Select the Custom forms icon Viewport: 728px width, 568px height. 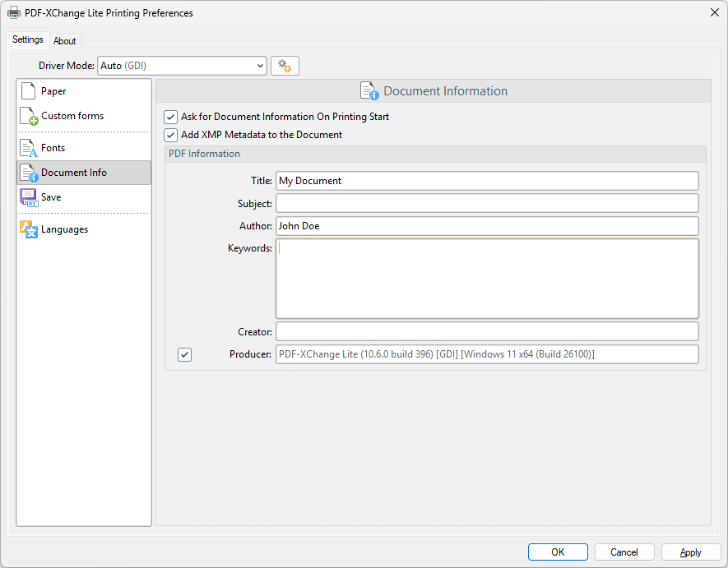click(x=29, y=117)
